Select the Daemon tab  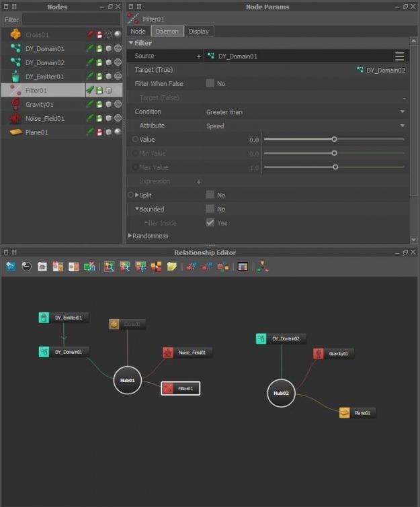tap(167, 32)
